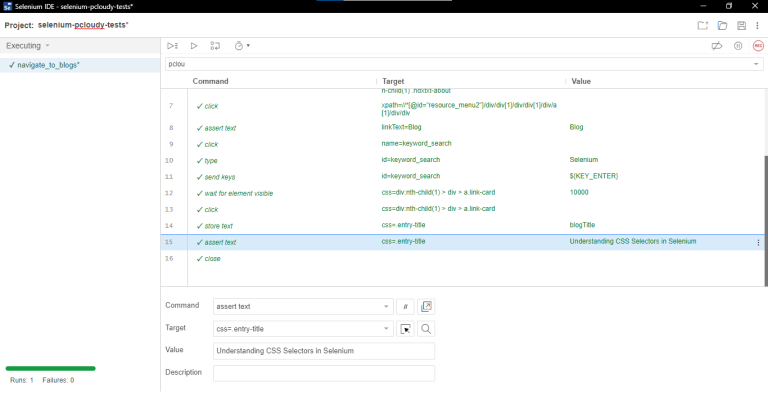The image size is (768, 409).
Task: Create a new project icon
Action: coord(703,25)
